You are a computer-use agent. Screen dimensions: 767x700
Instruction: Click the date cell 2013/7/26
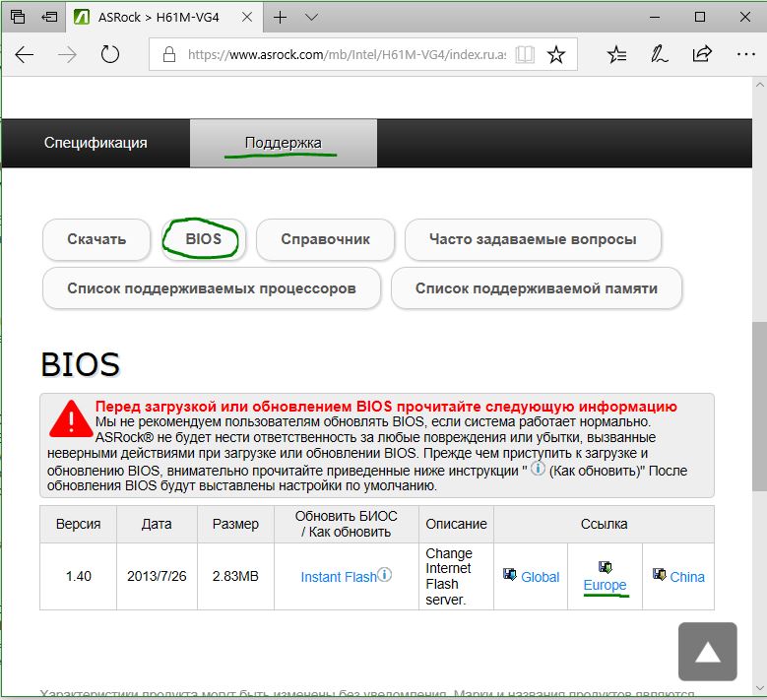(x=157, y=576)
